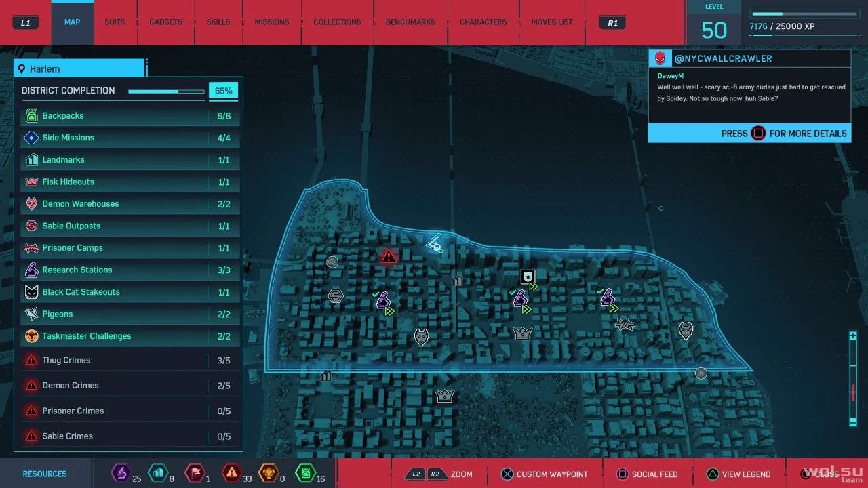
Task: Click the L2 R2 Zoom prompt
Action: tap(438, 474)
